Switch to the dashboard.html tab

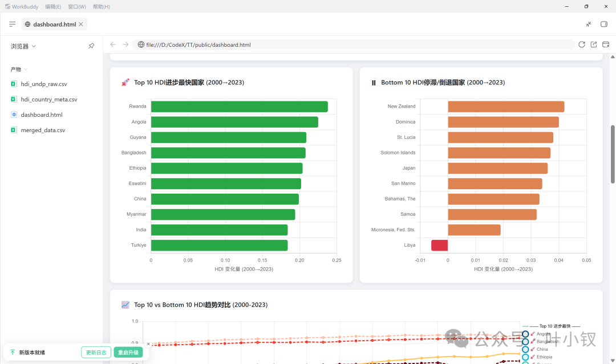click(x=54, y=24)
